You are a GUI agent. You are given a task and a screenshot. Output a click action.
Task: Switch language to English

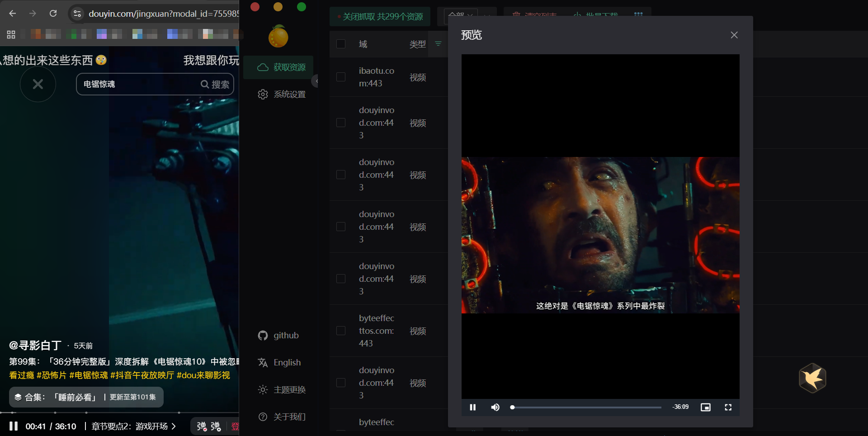pyautogui.click(x=279, y=362)
